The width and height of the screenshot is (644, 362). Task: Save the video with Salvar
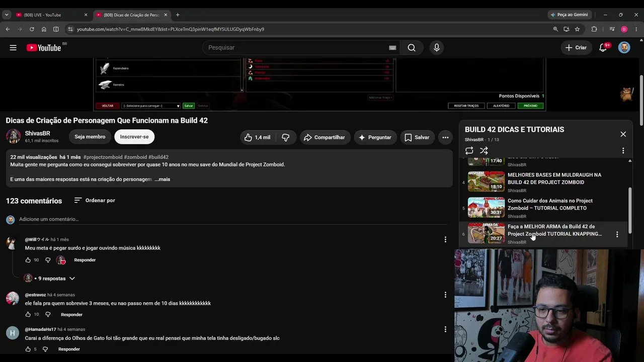(417, 137)
